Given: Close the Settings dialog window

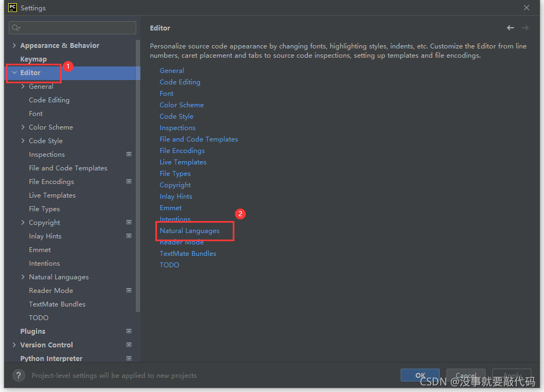Looking at the screenshot, I should coord(527,8).
